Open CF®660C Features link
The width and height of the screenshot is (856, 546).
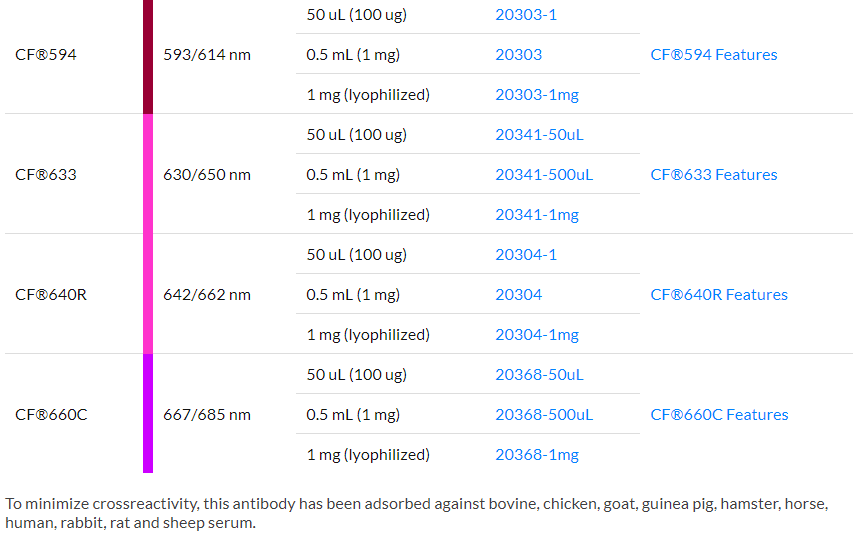[x=719, y=415]
